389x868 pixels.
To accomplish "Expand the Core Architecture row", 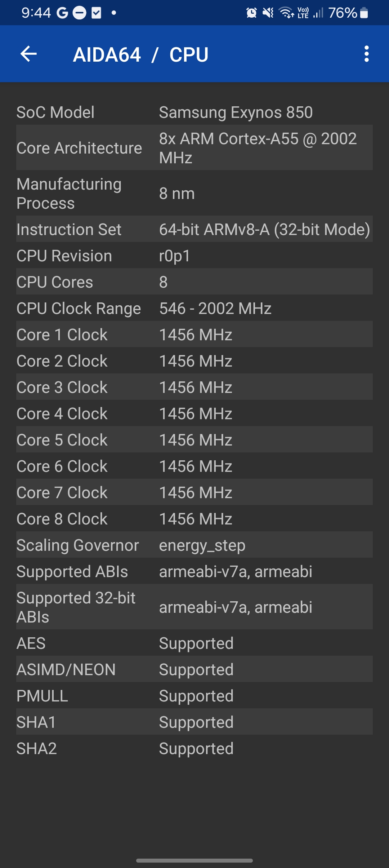I will coord(194,148).
